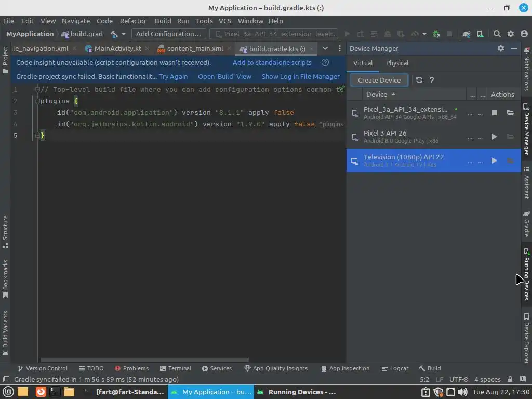This screenshot has width=532, height=399.
Task: Hide the Device Manager panel
Action: click(514, 48)
